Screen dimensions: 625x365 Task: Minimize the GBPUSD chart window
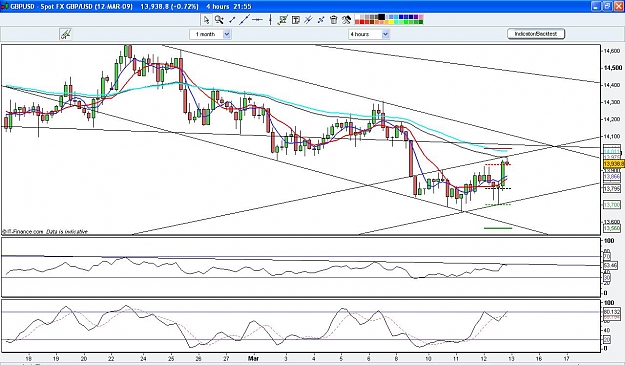coord(596,6)
